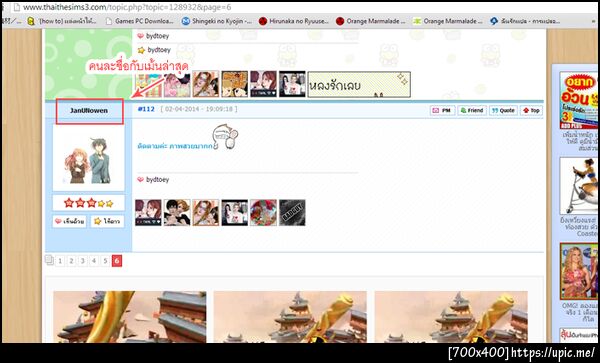
Task: Quote post #112
Action: tap(503, 110)
